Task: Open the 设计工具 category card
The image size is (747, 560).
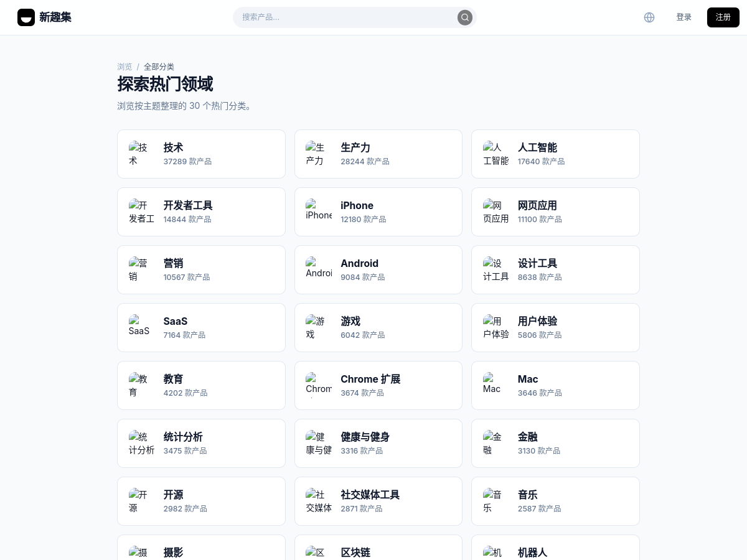Action: 555,269
